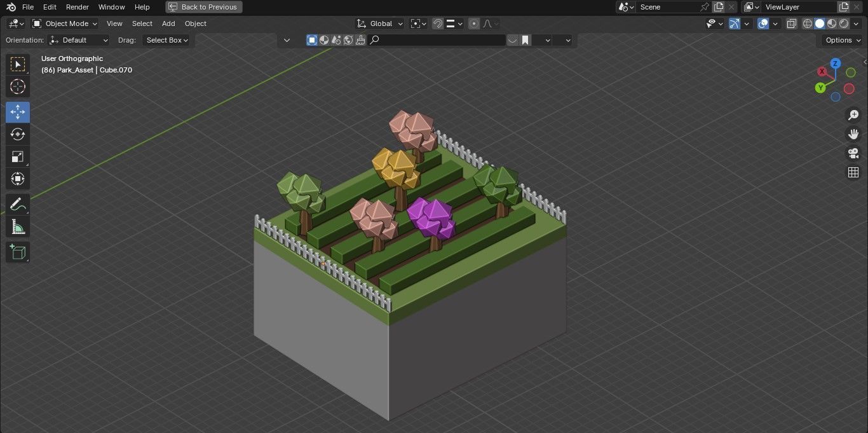Add new view layer next to ViewLayer

click(844, 7)
